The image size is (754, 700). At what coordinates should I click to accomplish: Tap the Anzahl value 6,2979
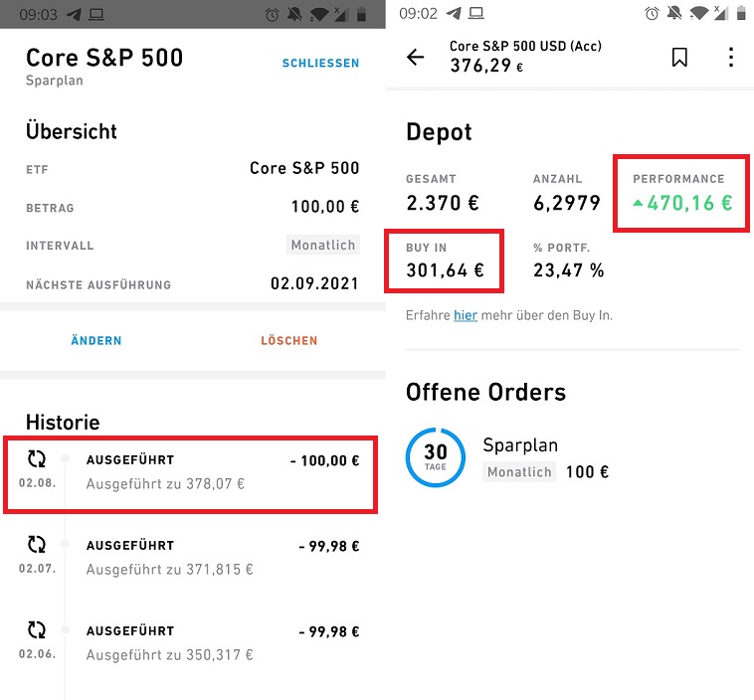point(566,203)
